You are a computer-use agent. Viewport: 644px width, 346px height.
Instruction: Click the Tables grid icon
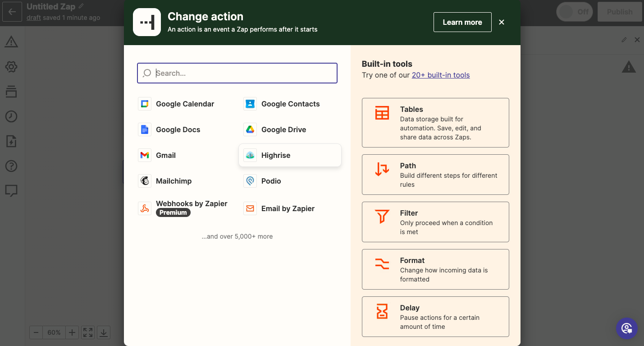pyautogui.click(x=382, y=113)
